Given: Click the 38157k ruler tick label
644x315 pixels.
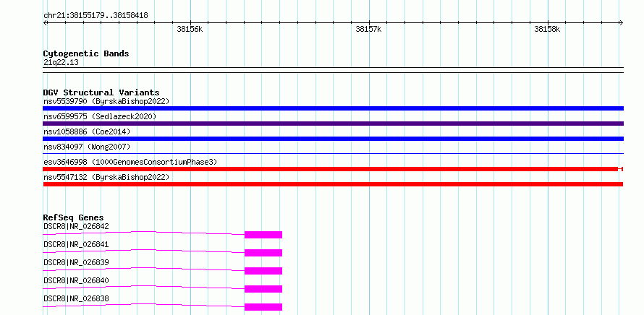Looking at the screenshot, I should (368, 30).
